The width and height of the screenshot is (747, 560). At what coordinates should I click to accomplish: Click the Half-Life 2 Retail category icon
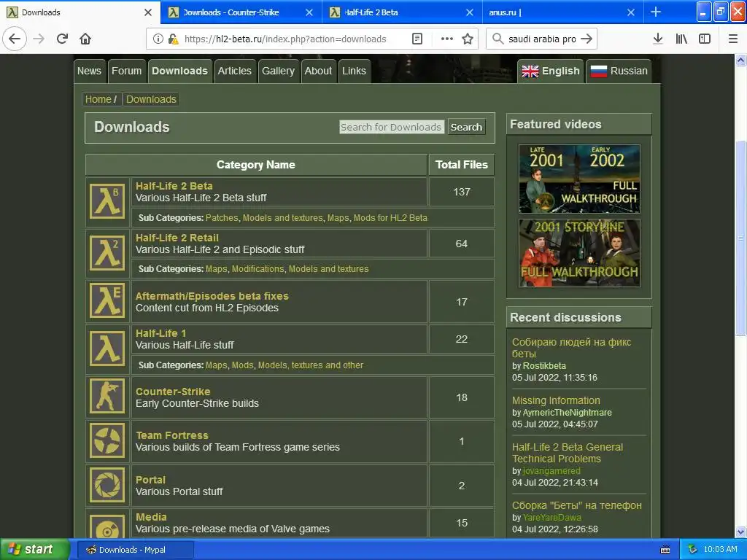click(x=107, y=253)
